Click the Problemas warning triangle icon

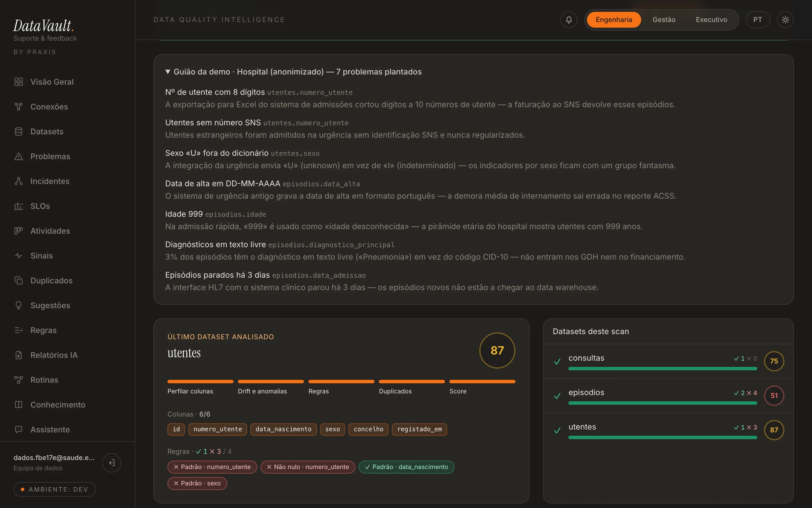pyautogui.click(x=18, y=157)
